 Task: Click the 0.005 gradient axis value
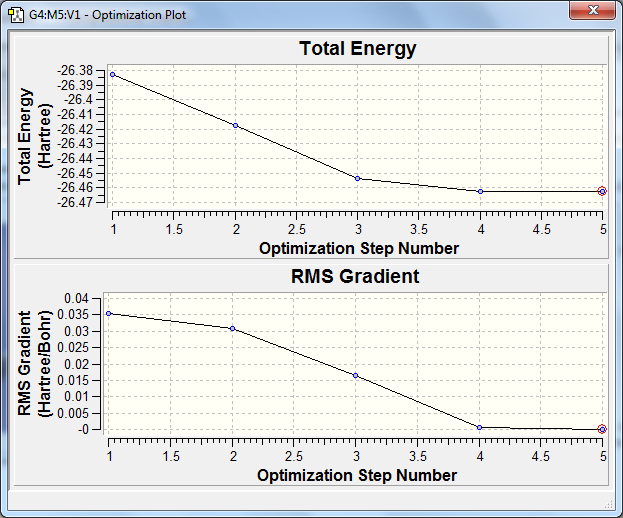pos(73,414)
